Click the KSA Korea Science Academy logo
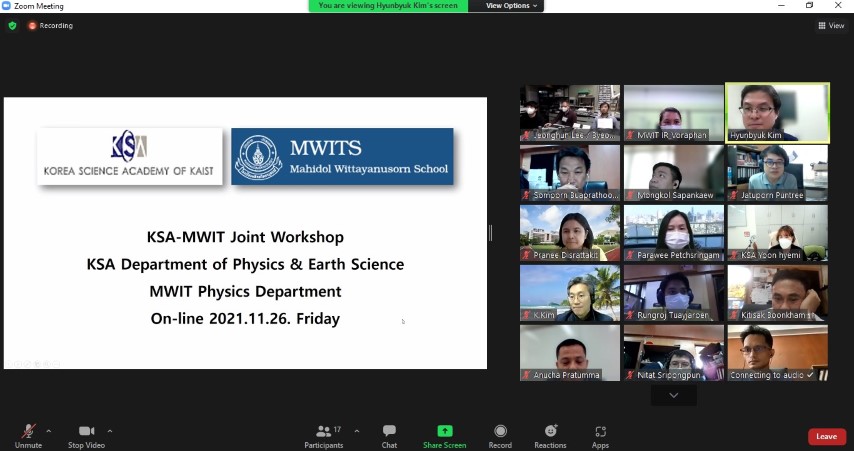The height and width of the screenshot is (451, 854). tap(130, 156)
